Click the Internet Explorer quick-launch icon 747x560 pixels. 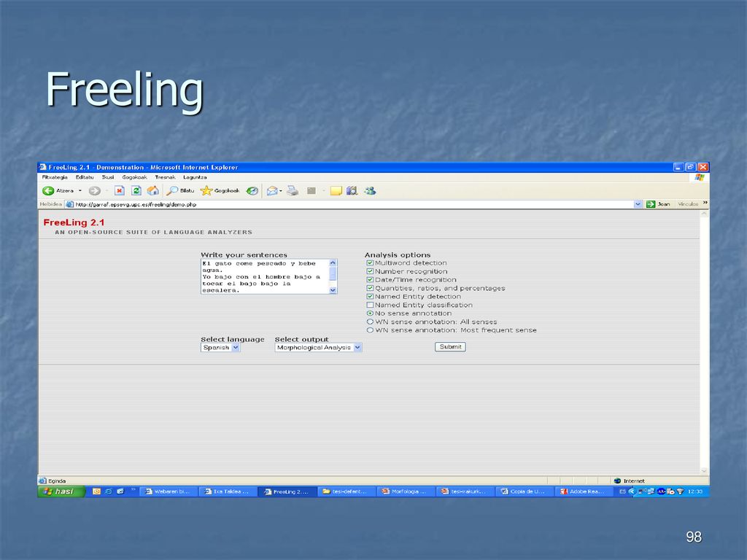click(109, 491)
